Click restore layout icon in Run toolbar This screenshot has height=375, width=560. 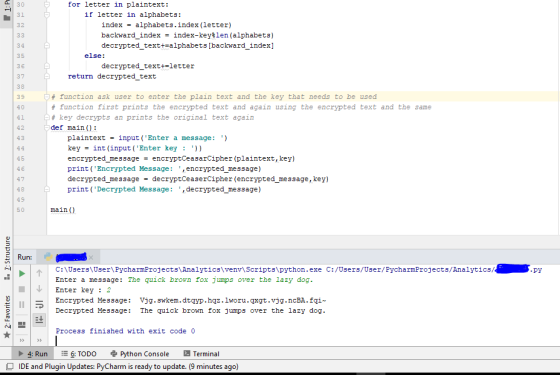click(22, 325)
